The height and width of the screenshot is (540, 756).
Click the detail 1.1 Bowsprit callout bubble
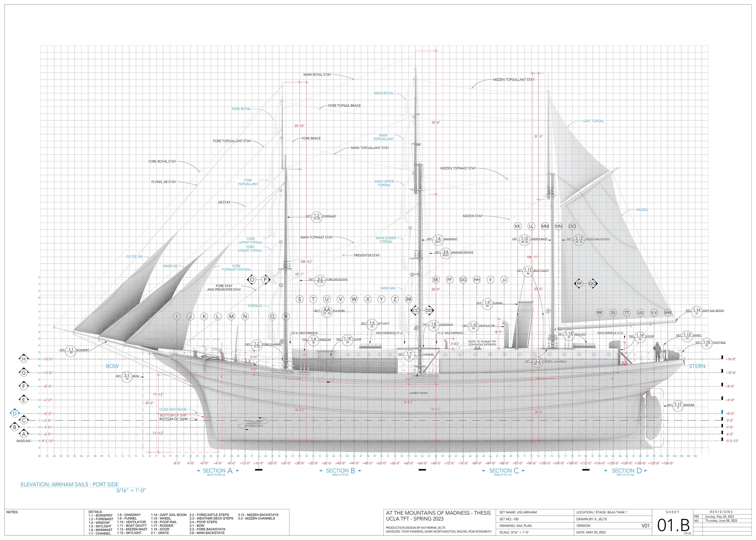(x=70, y=351)
